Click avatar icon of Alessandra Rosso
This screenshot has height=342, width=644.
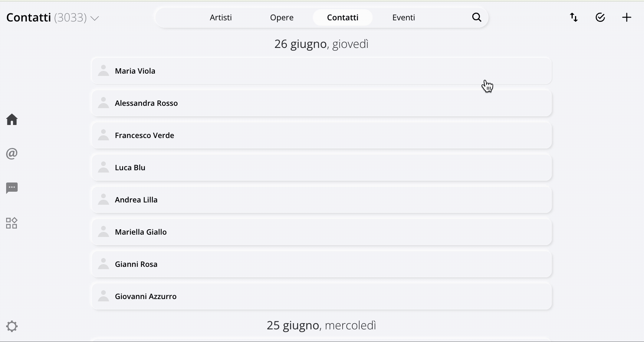[x=103, y=103]
